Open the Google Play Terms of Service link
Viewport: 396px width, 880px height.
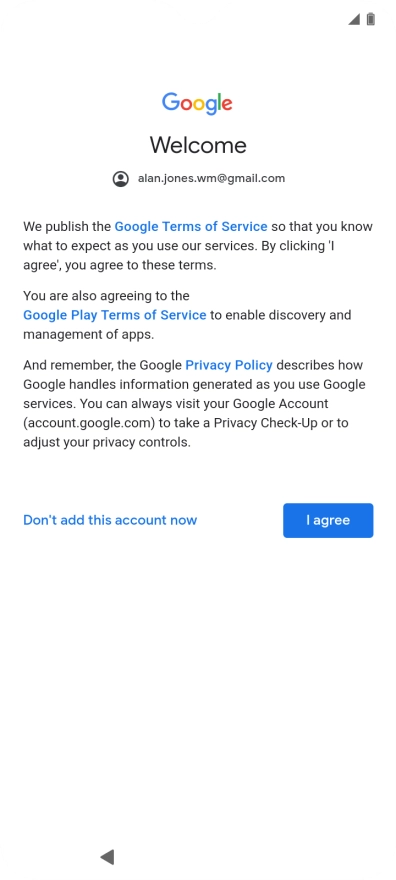114,315
